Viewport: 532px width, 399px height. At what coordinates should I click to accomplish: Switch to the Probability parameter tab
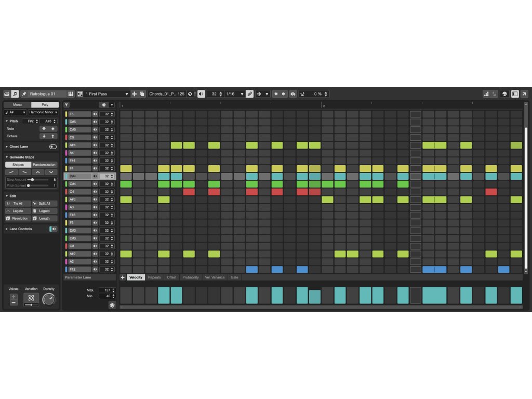coord(191,277)
